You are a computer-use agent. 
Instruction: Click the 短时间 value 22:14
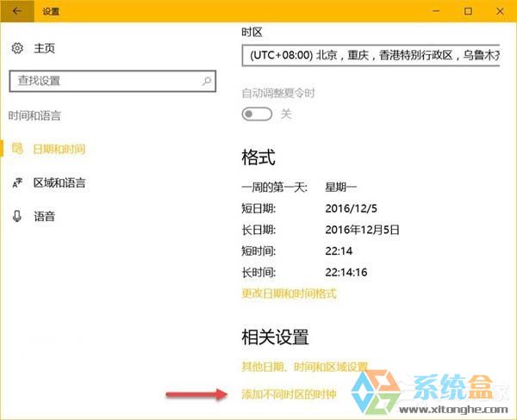(339, 251)
